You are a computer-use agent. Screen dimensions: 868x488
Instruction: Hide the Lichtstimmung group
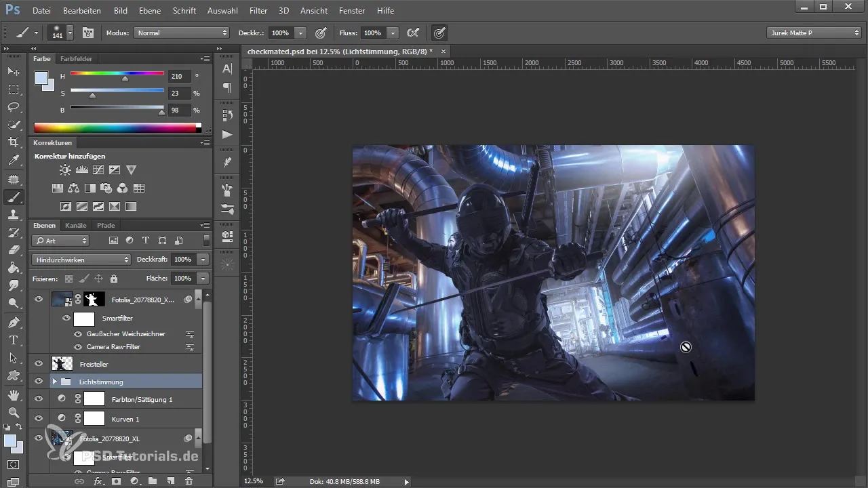coord(39,382)
